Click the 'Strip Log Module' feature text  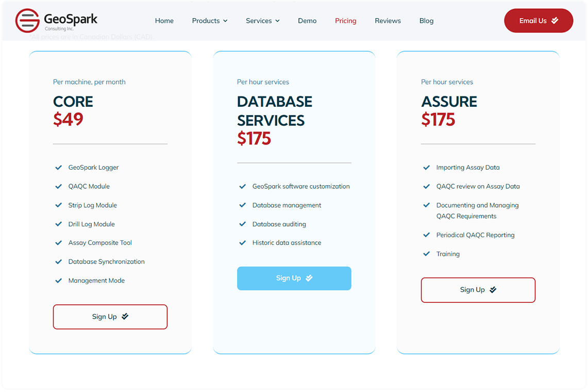click(x=93, y=205)
